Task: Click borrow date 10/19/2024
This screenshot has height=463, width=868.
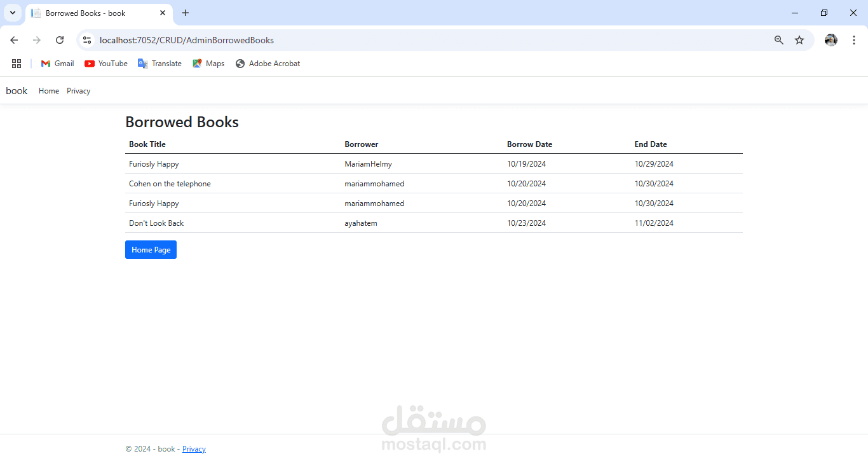Action: coord(526,164)
